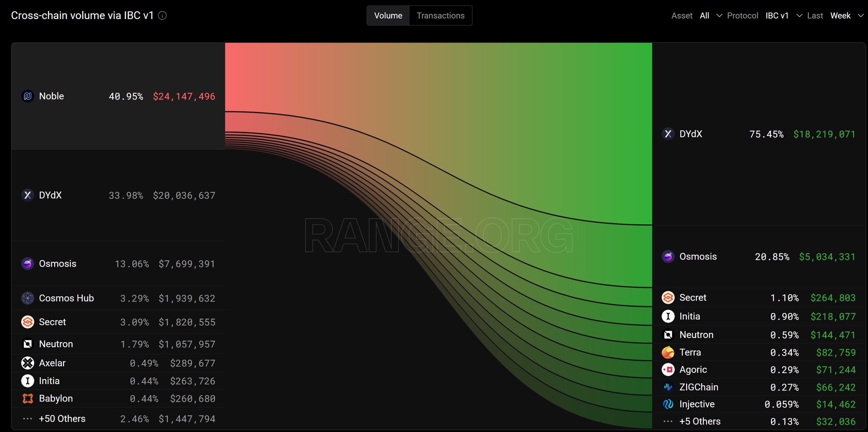
Task: Click destination DYdX volume $18,219,071
Action: tap(824, 134)
